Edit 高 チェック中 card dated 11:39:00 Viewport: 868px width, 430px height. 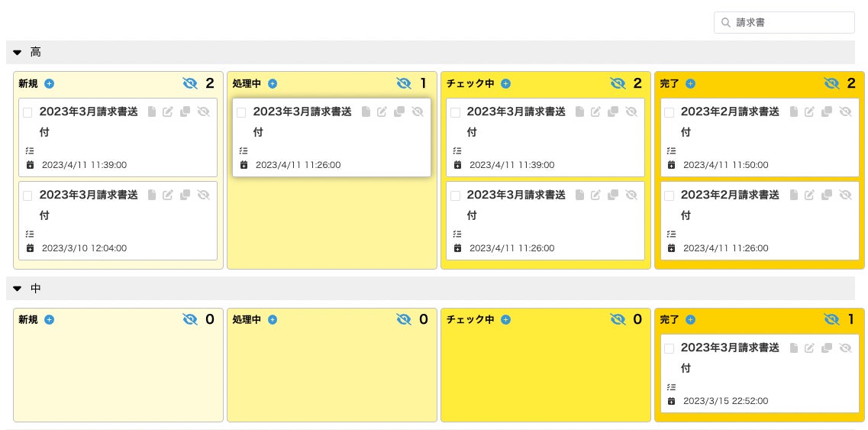coord(595,112)
